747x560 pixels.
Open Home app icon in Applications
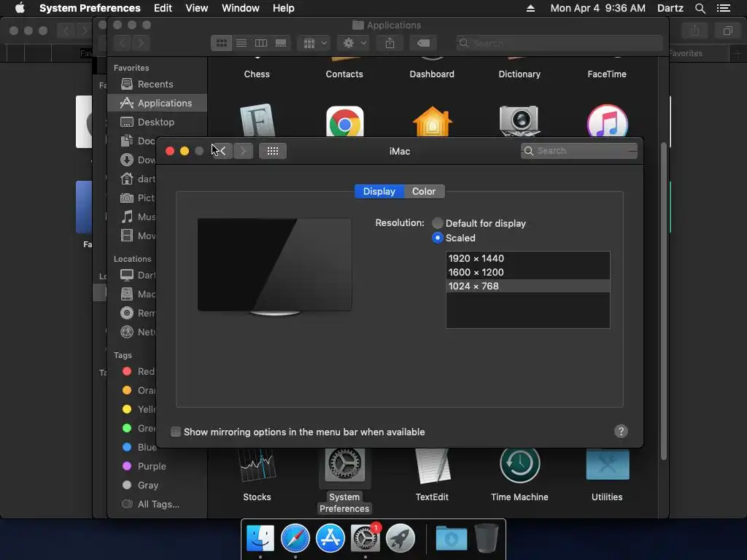point(432,122)
